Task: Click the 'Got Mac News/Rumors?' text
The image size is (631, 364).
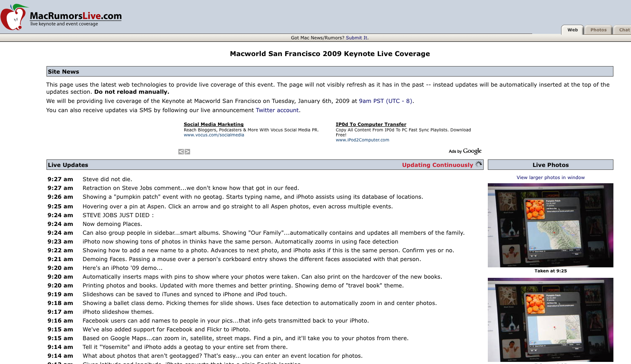Action: click(x=317, y=38)
